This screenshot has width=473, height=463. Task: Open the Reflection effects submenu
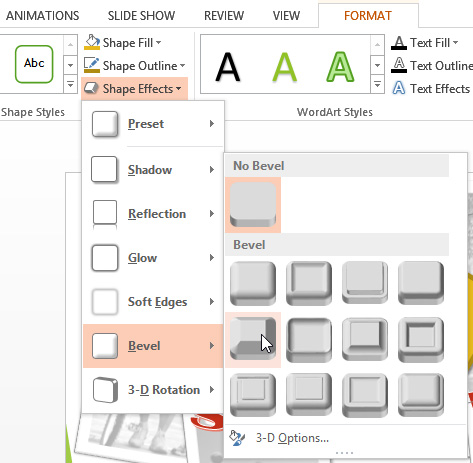pos(153,214)
